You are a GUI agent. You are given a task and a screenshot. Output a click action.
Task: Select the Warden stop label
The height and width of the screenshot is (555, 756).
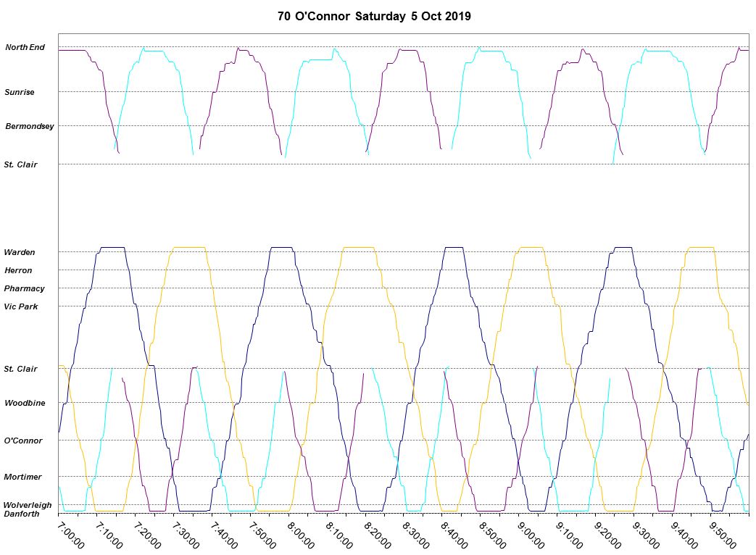pos(20,253)
